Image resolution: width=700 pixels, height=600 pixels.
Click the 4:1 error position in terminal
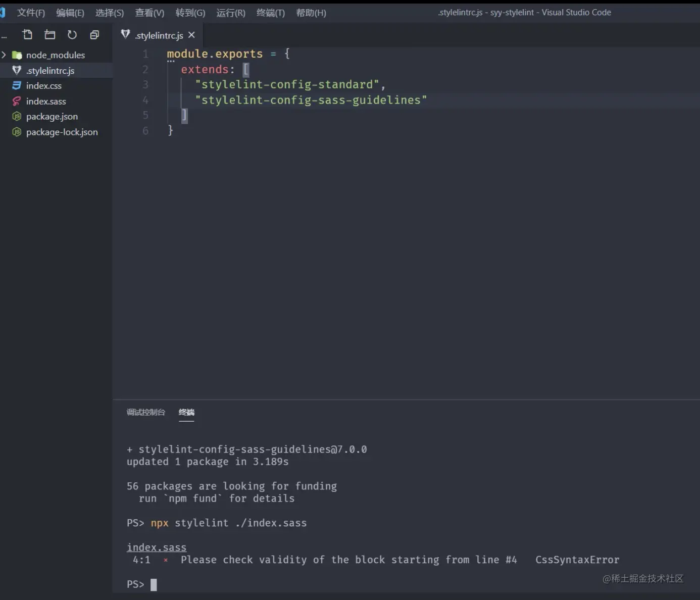pyautogui.click(x=141, y=560)
